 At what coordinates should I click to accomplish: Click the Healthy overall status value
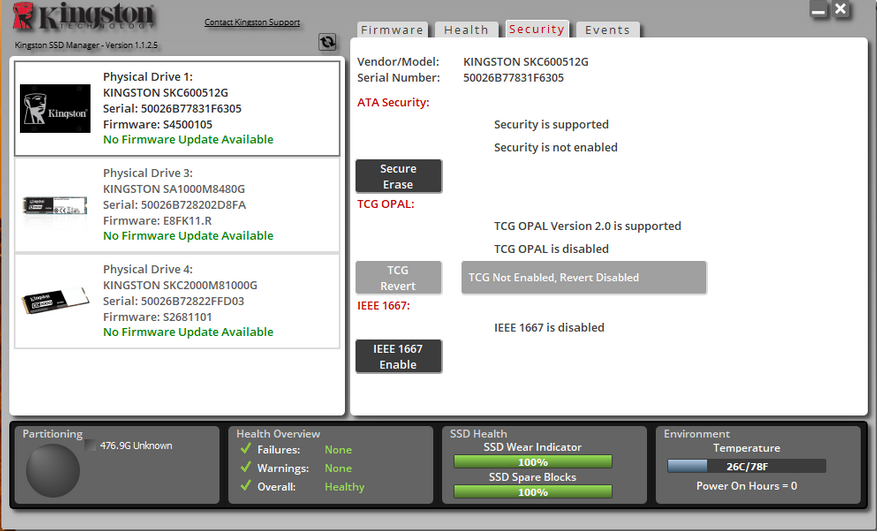point(345,487)
